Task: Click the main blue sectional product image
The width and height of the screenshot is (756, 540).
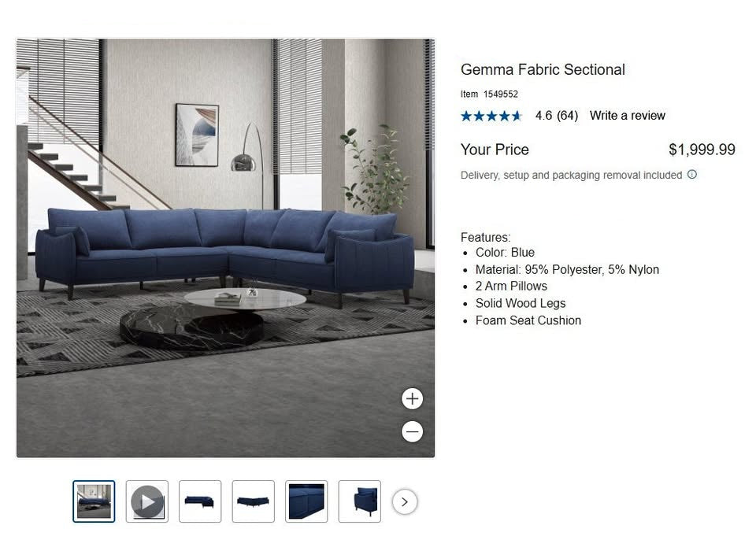Action: click(226, 248)
